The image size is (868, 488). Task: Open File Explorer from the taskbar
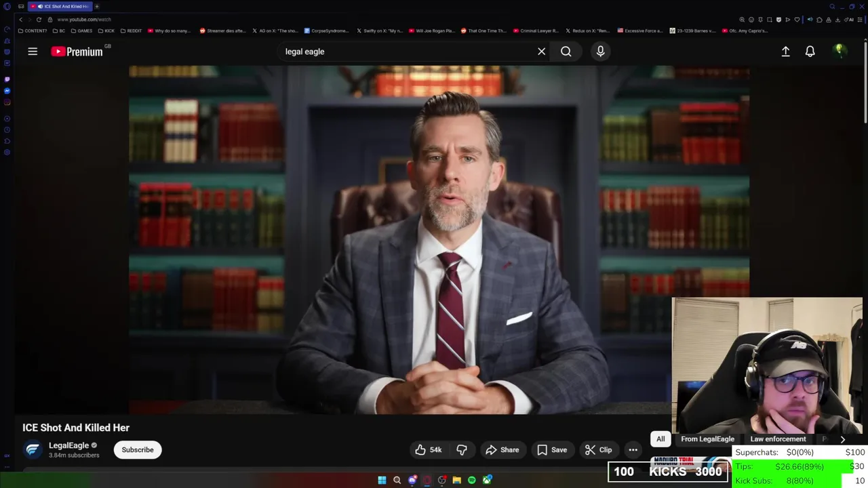(x=457, y=480)
